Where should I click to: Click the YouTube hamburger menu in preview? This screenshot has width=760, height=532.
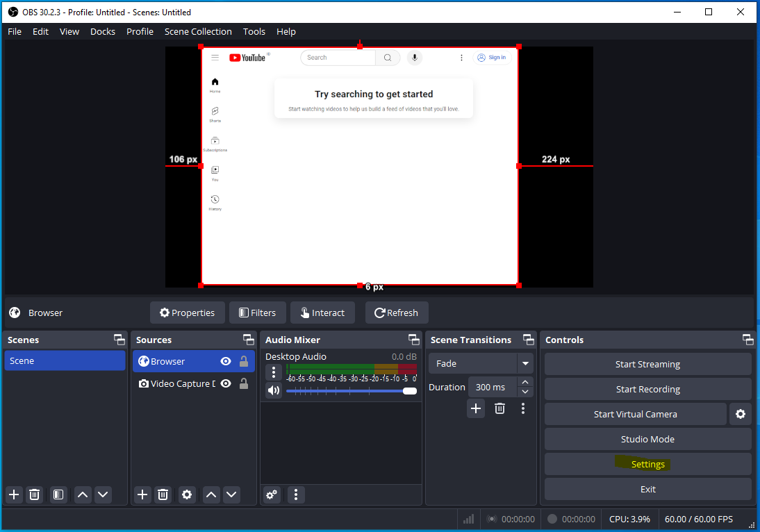[x=215, y=58]
